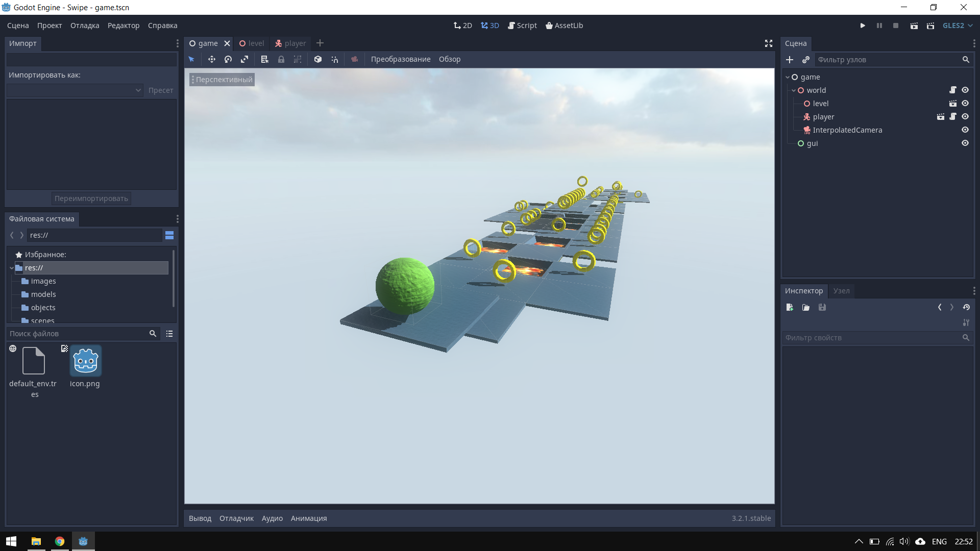Select the Select tool icon

click(191, 59)
